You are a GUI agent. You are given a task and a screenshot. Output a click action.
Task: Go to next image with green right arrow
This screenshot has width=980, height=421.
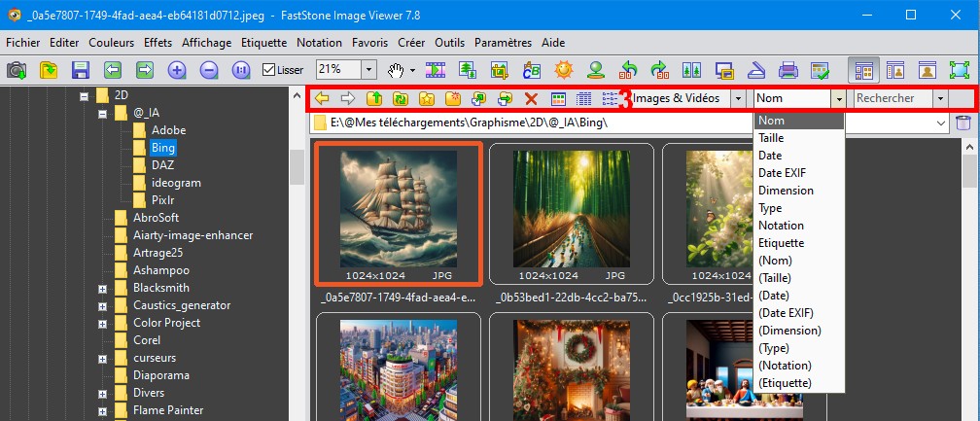145,69
